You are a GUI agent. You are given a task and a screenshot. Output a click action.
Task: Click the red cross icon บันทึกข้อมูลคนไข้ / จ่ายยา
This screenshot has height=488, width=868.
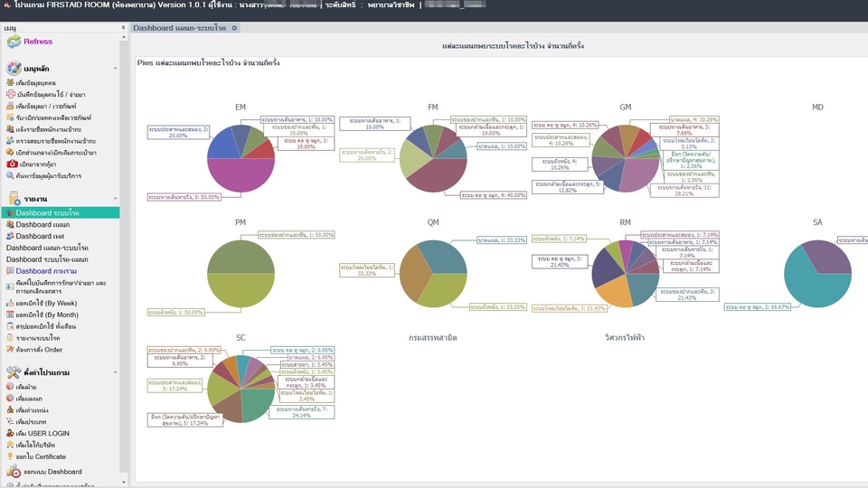coord(10,95)
